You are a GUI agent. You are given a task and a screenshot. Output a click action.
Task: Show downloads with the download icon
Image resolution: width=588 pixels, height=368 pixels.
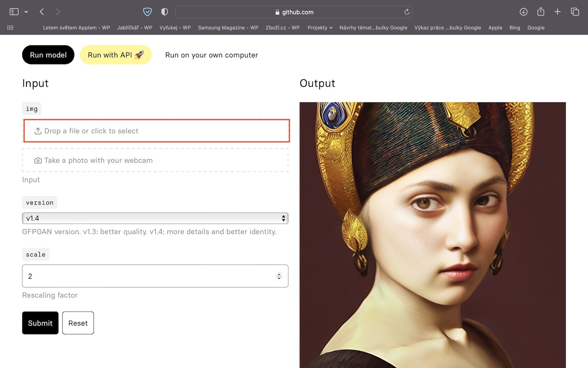523,12
